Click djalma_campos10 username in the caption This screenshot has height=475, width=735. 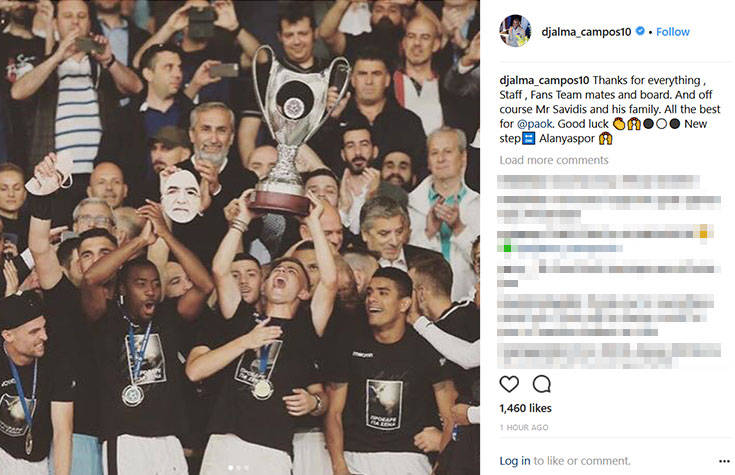point(544,80)
